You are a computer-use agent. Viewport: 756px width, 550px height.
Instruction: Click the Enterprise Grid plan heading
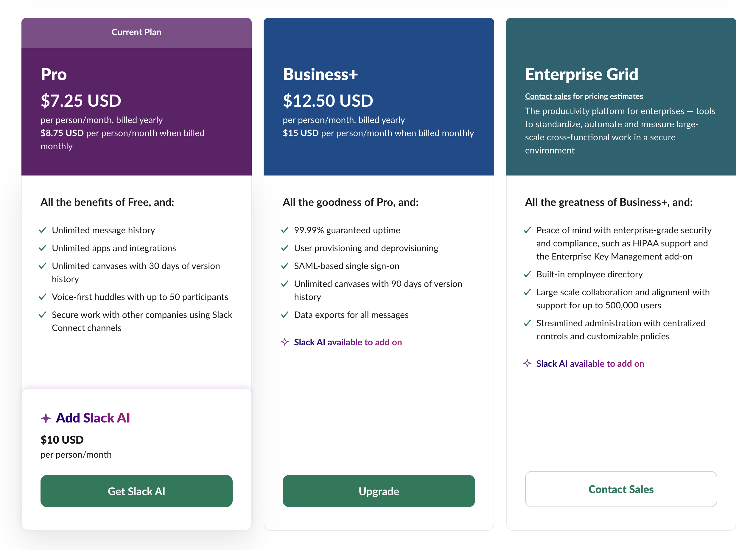[x=581, y=74]
